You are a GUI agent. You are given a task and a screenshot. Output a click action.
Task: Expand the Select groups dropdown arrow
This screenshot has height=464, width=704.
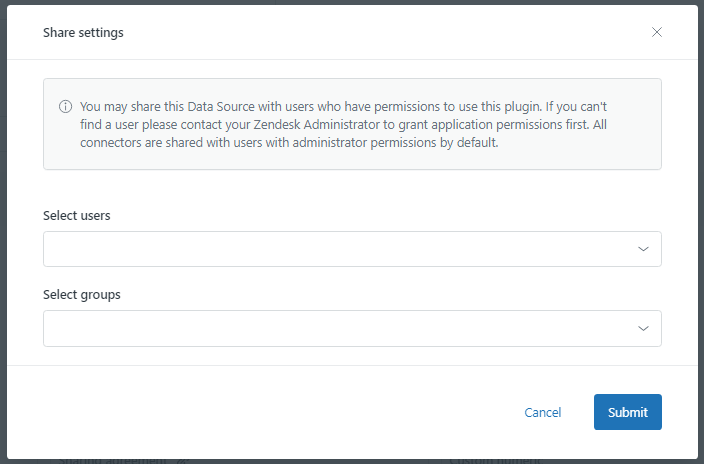point(644,328)
